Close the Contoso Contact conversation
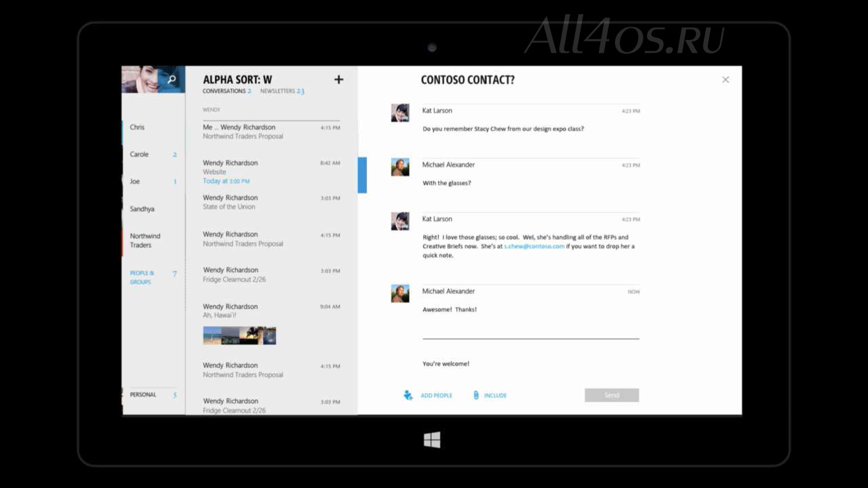The image size is (868, 488). pos(726,79)
